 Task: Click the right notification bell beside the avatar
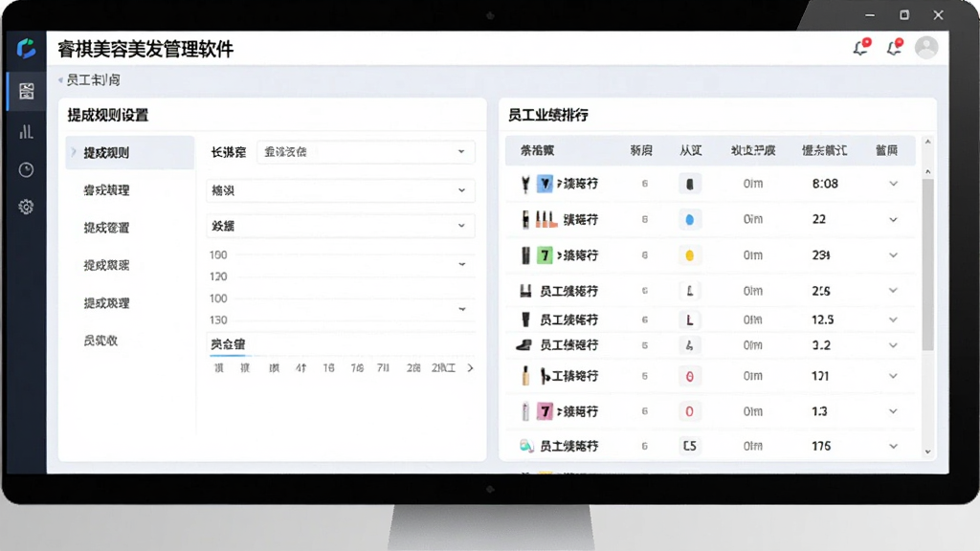pyautogui.click(x=895, y=47)
